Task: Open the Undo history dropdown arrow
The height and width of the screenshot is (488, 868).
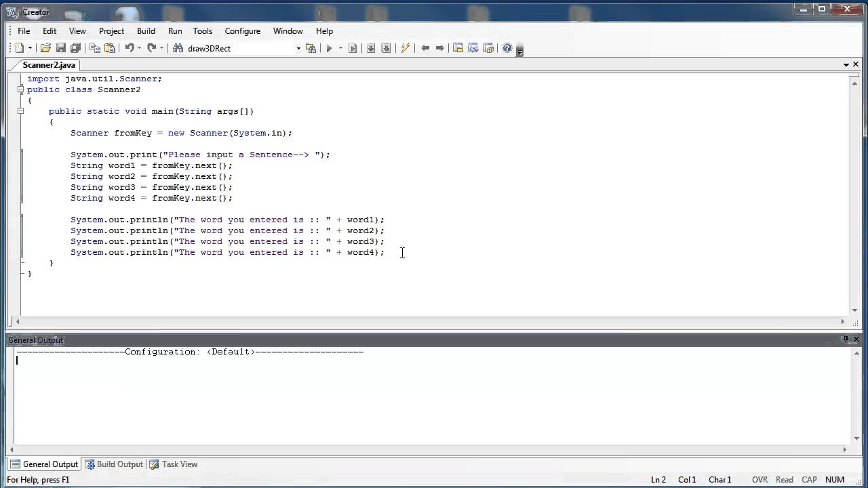Action: click(139, 48)
